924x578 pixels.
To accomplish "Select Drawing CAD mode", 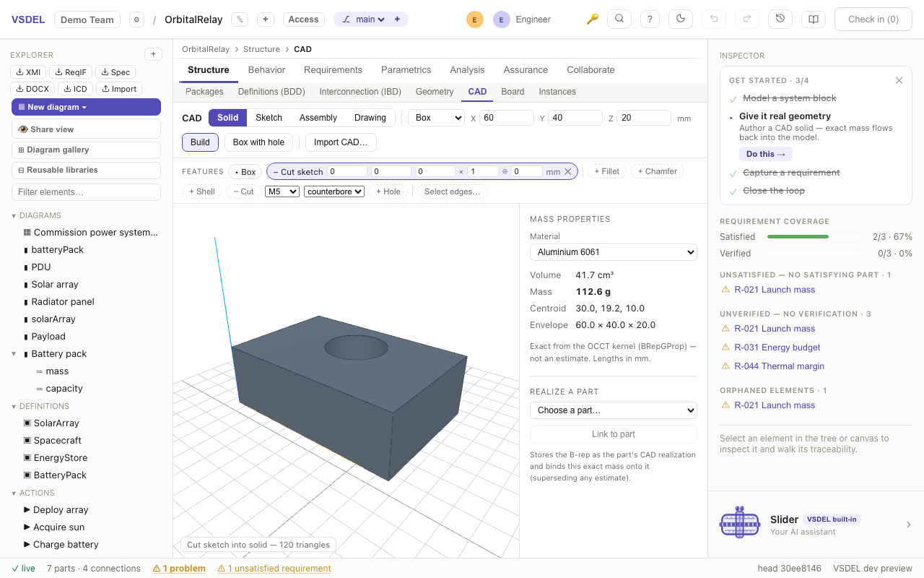I will (x=370, y=118).
